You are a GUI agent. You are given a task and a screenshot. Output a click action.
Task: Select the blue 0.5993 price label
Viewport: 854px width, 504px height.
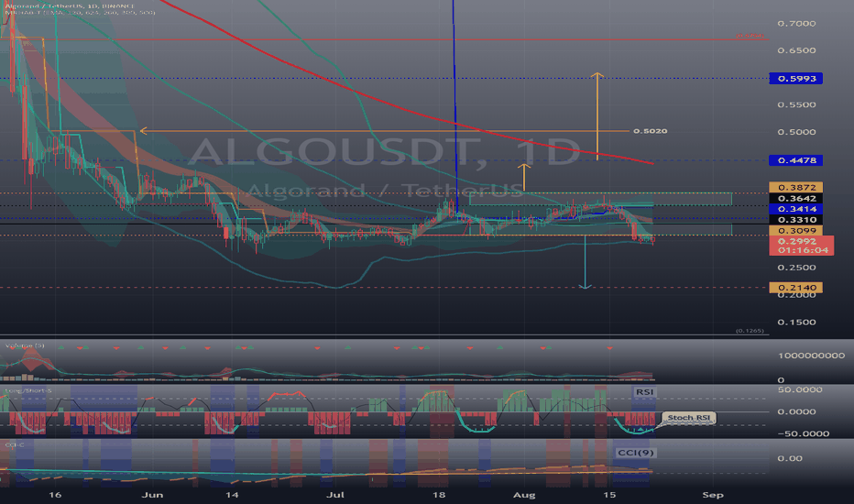pos(795,79)
